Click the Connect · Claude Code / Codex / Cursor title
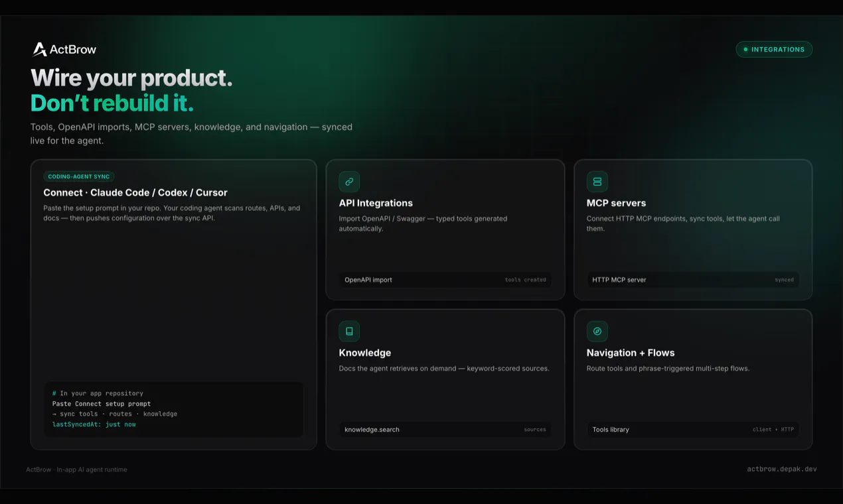Image resolution: width=843 pixels, height=504 pixels. coord(135,192)
